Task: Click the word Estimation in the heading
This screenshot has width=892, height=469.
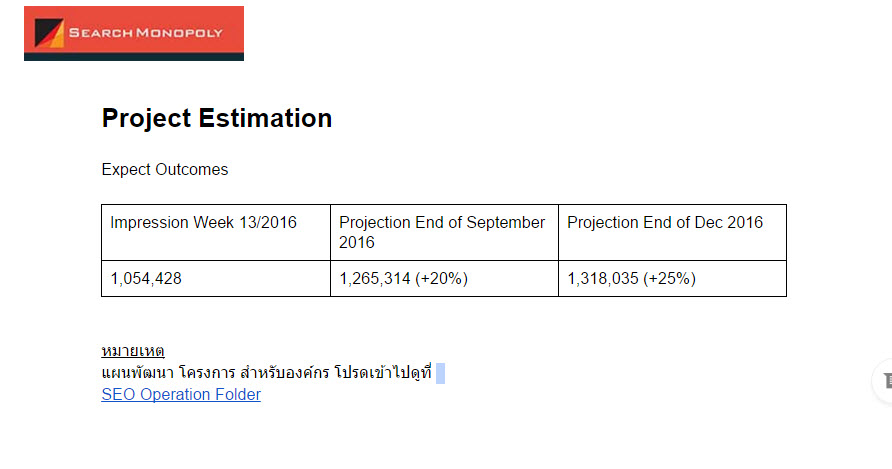Action: pyautogui.click(x=266, y=118)
